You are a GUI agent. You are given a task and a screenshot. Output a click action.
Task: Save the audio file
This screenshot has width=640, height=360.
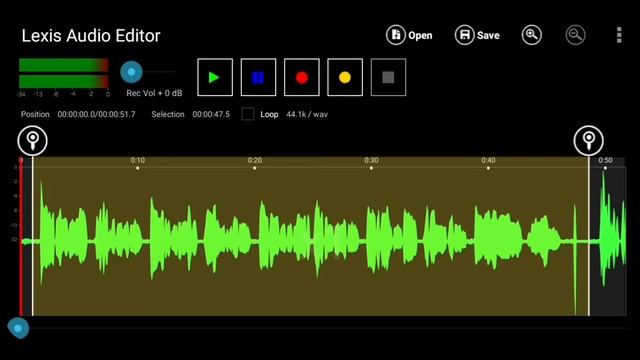tap(477, 35)
